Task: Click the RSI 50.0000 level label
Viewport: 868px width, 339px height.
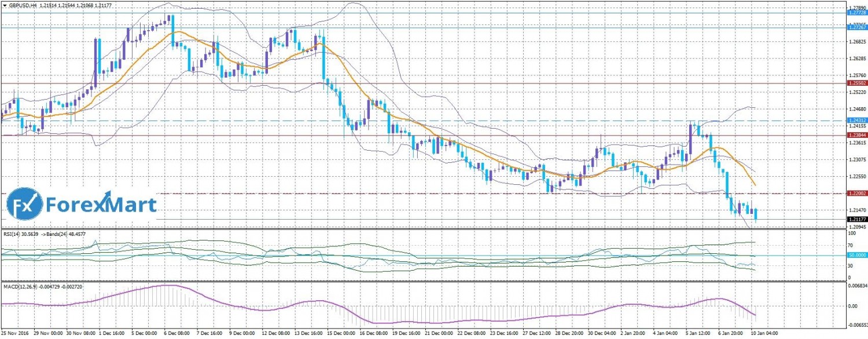Action: (x=857, y=255)
